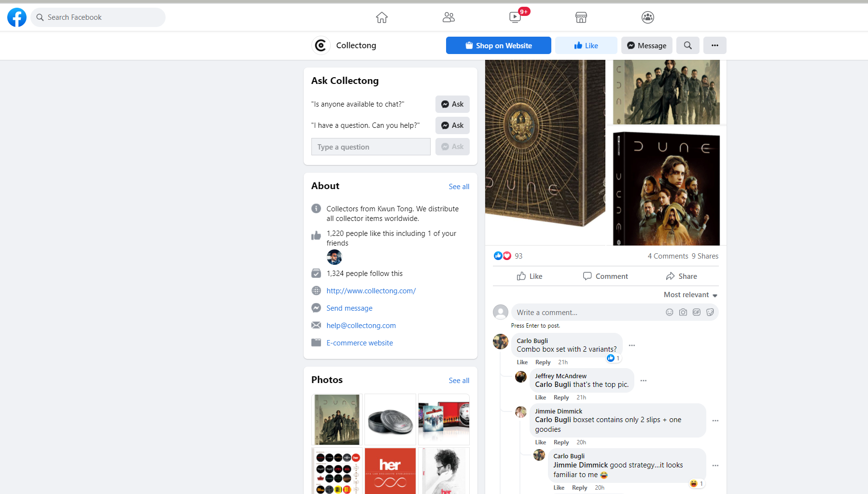The width and height of the screenshot is (868, 494).
Task: Search the Collectong page with magnifier icon
Action: coord(688,45)
